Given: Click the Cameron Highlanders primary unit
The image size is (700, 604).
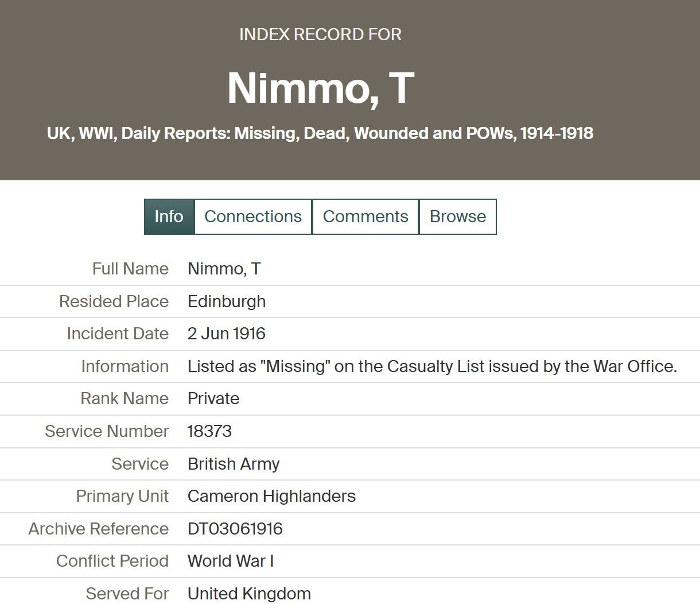Looking at the screenshot, I should tap(271, 496).
